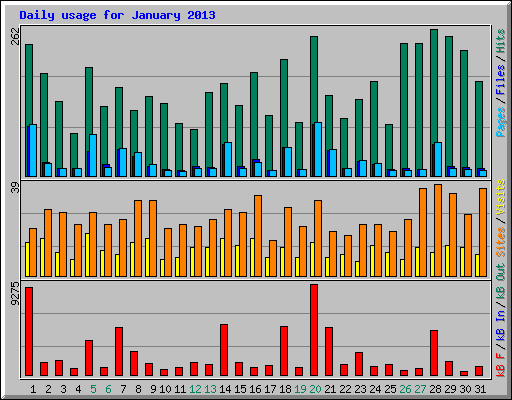Click the yellow Visits bar for day 23
The image size is (512, 400).
tap(357, 269)
